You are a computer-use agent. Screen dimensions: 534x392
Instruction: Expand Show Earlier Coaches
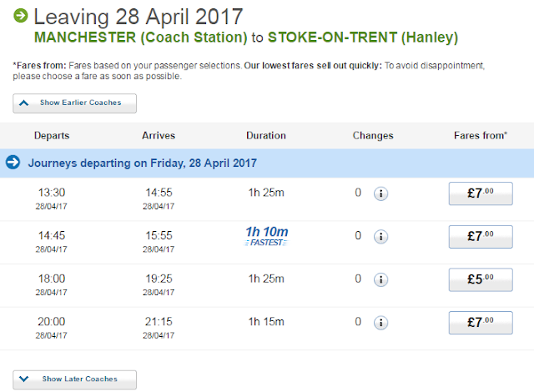[x=74, y=103]
